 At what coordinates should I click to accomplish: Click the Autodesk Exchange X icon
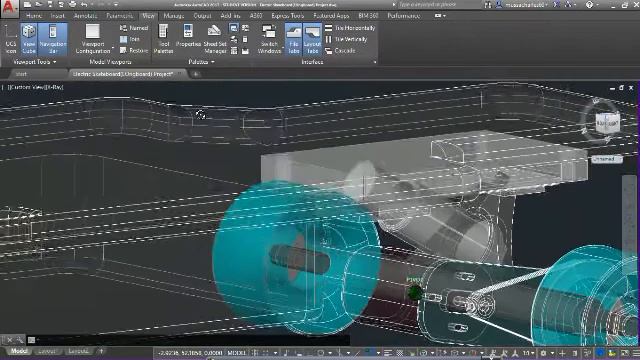coord(556,4)
